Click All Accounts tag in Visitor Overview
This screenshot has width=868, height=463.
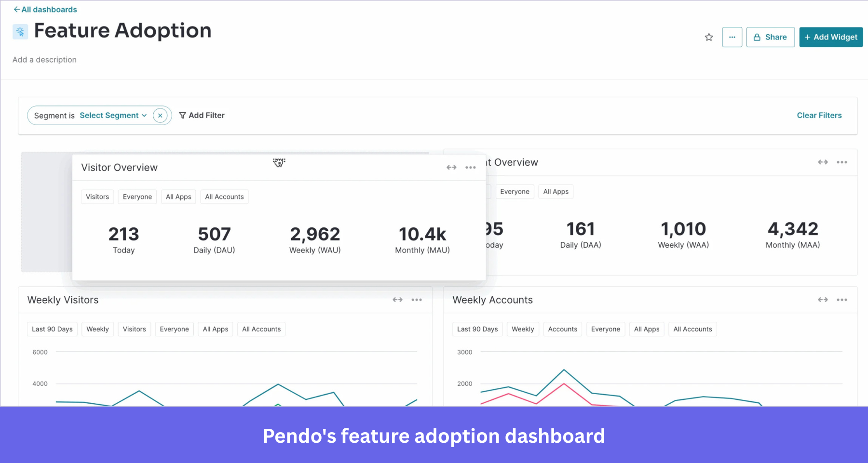point(224,197)
